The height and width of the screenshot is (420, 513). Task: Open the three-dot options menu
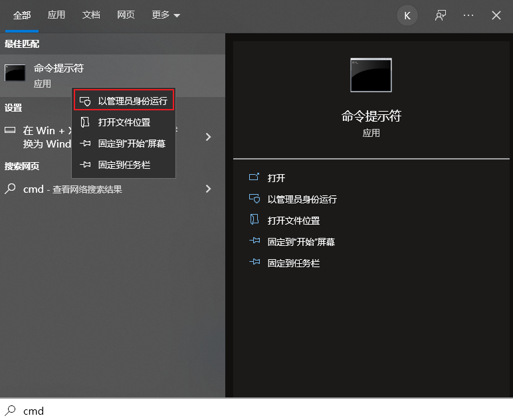[468, 15]
